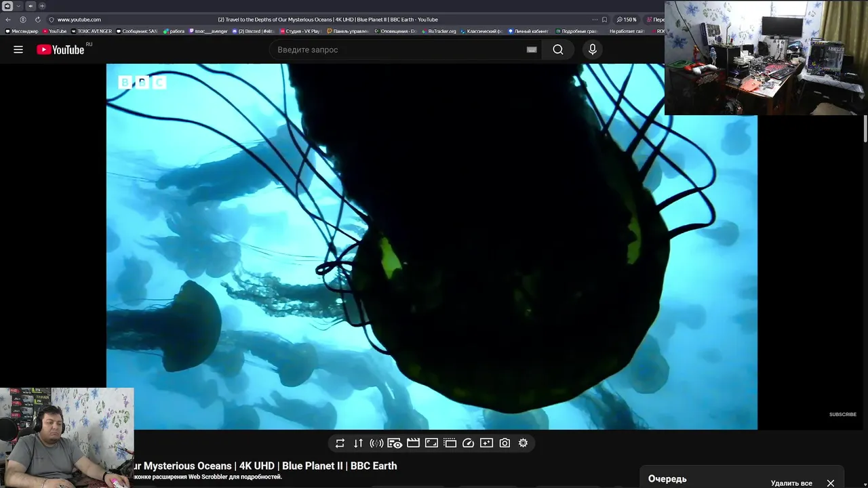868x488 pixels.
Task: Open the on-screen keyboard in search box
Action: coord(532,49)
